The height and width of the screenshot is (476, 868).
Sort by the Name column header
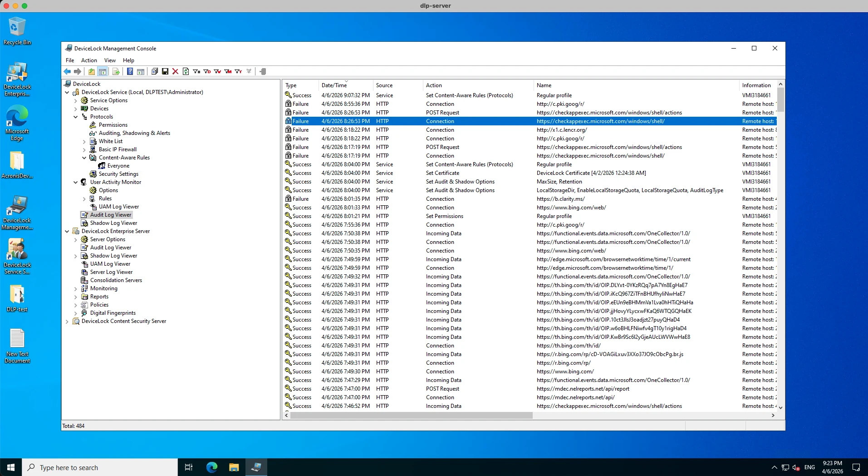point(637,85)
